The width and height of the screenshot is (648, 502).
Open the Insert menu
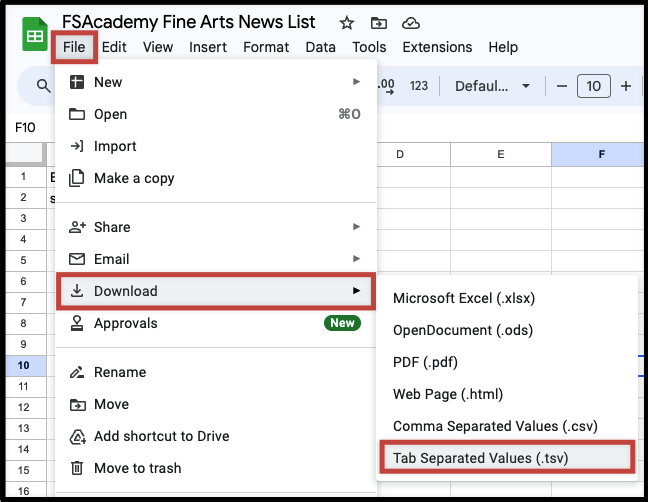[x=208, y=47]
